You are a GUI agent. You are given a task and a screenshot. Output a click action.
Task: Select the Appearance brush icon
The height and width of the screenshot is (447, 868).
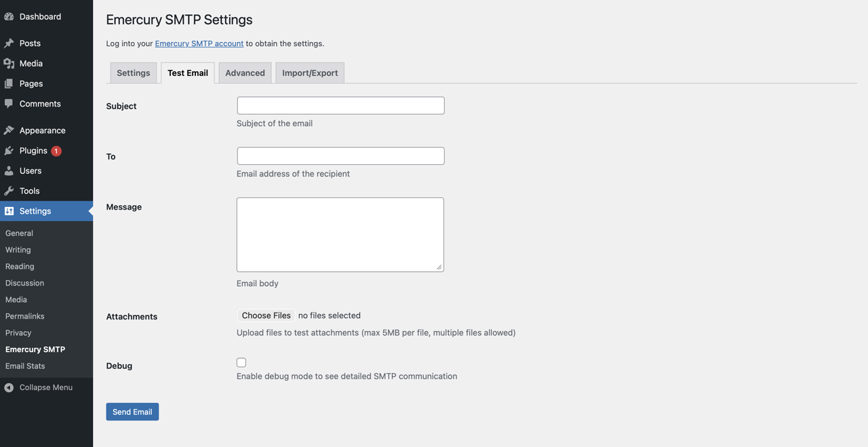[x=9, y=130]
